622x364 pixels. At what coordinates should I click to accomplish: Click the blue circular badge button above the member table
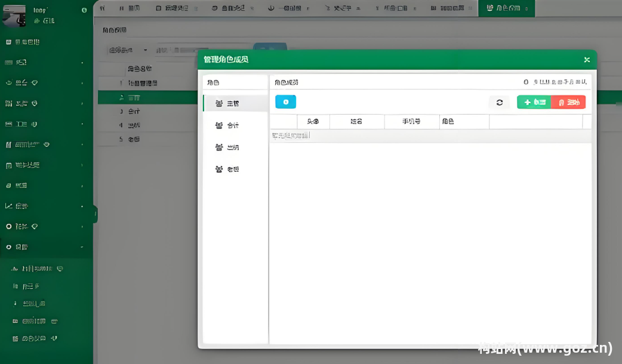(285, 102)
